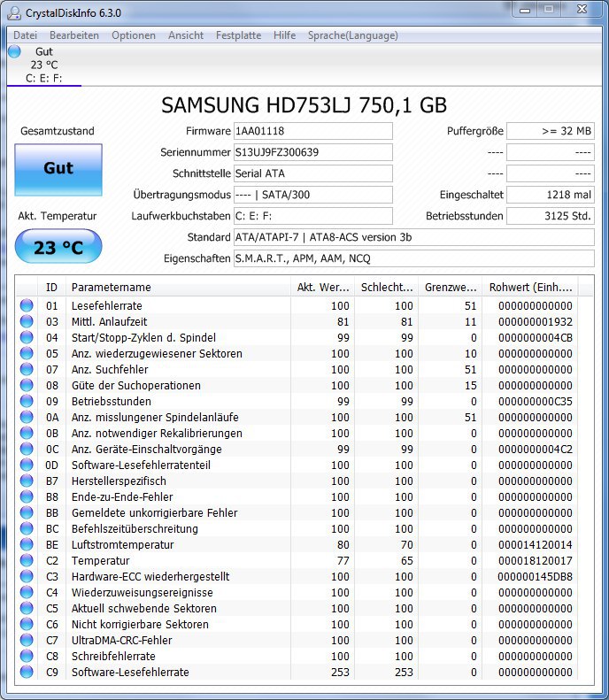Click status orb for C7 UltraDMA-CRC-Fehler

coord(27,640)
